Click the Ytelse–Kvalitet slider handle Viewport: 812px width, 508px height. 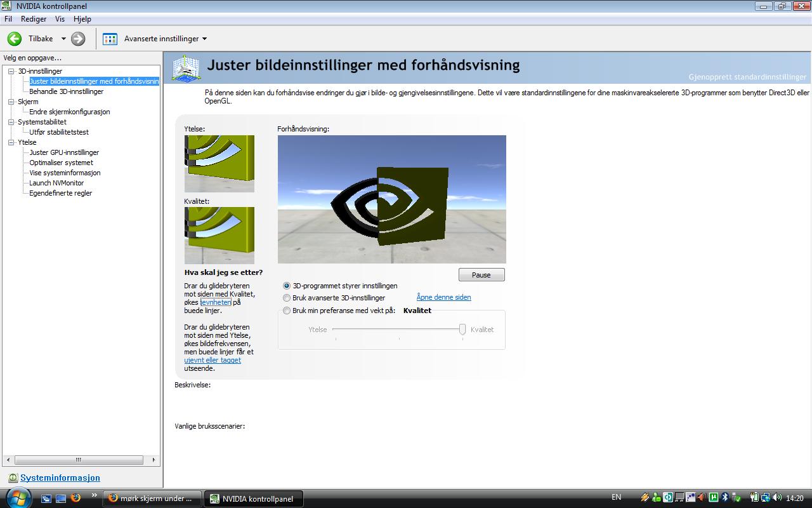462,329
